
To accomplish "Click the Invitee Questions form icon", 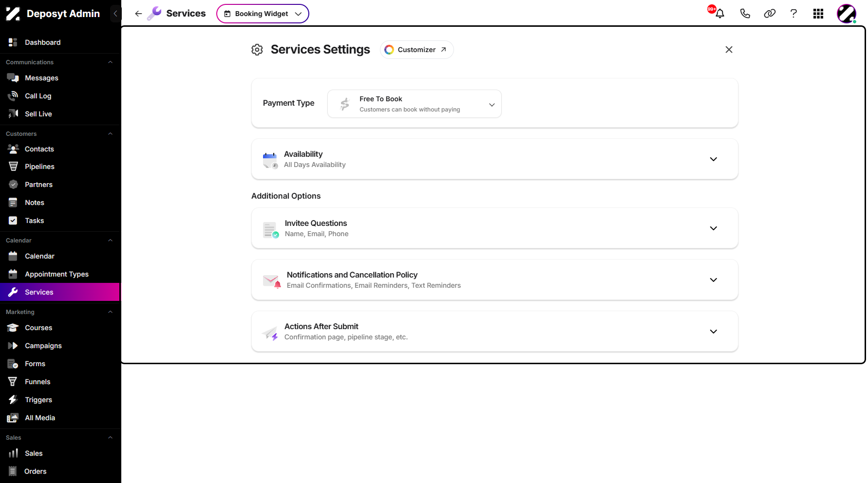I will coord(270,229).
